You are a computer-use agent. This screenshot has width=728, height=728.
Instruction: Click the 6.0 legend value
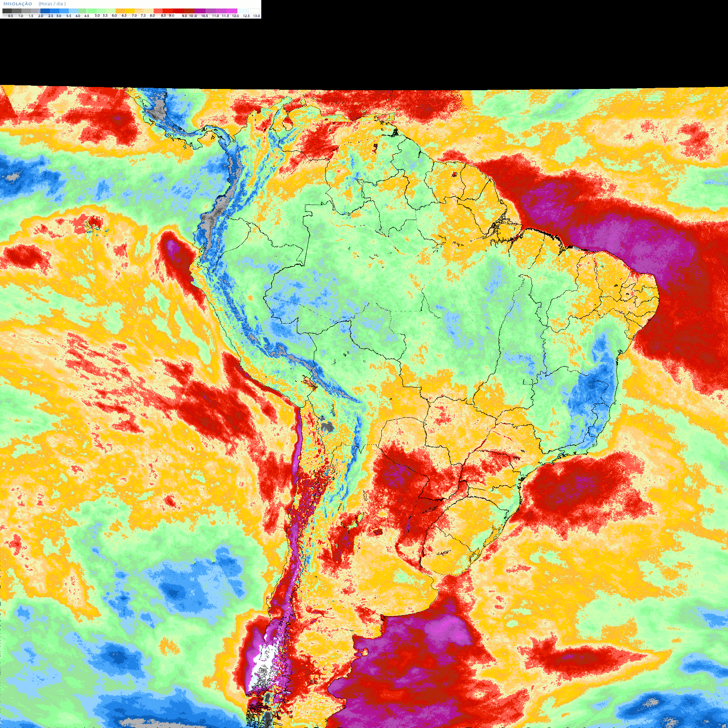point(114,15)
